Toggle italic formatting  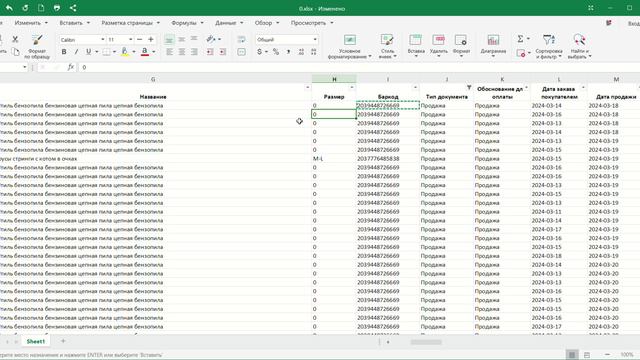pos(76,52)
